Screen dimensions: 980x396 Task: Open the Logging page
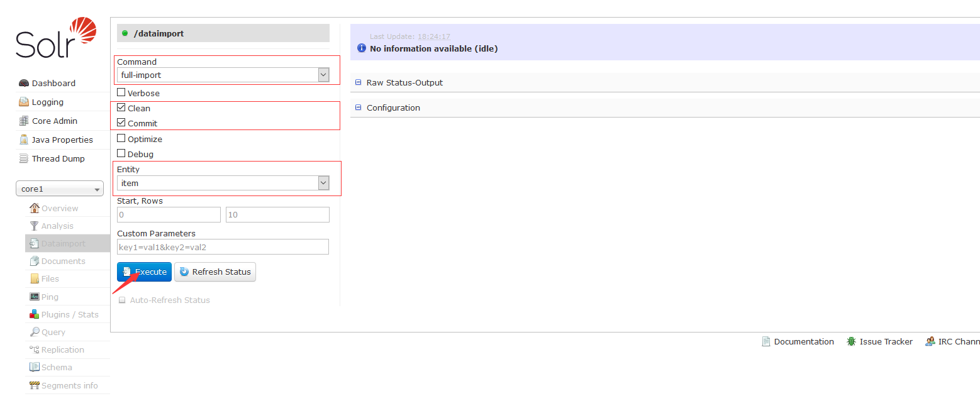48,102
